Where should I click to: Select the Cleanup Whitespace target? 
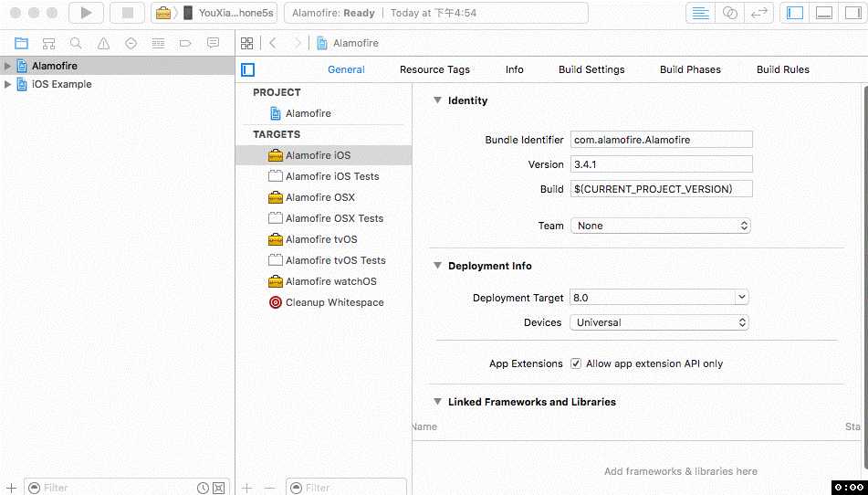[x=324, y=303]
